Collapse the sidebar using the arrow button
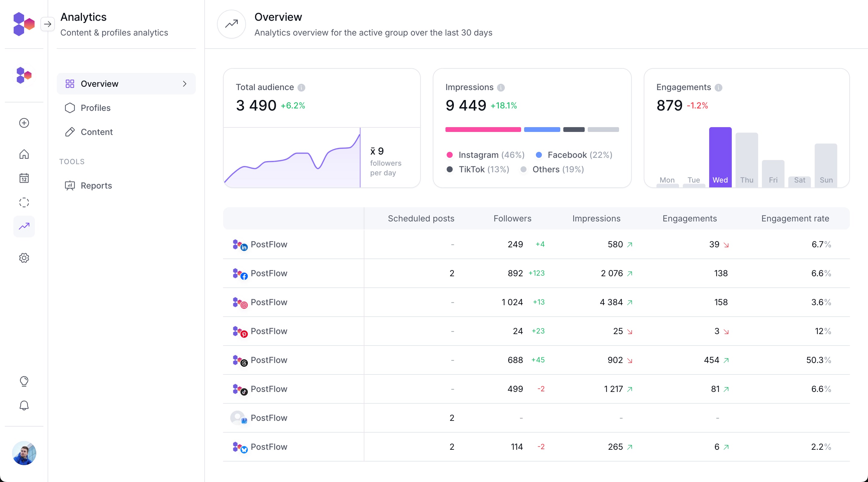Screen dimensions: 868x482 (x=48, y=24)
